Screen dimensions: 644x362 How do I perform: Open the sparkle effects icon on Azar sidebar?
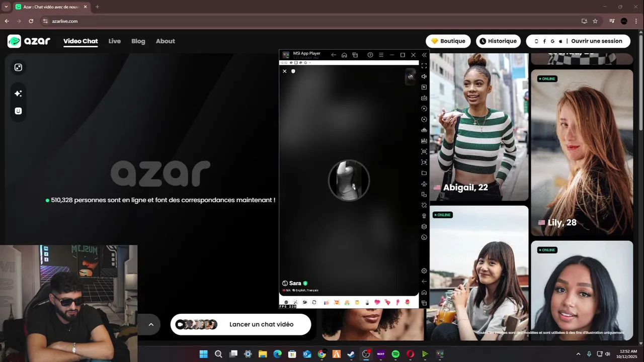pos(18,94)
